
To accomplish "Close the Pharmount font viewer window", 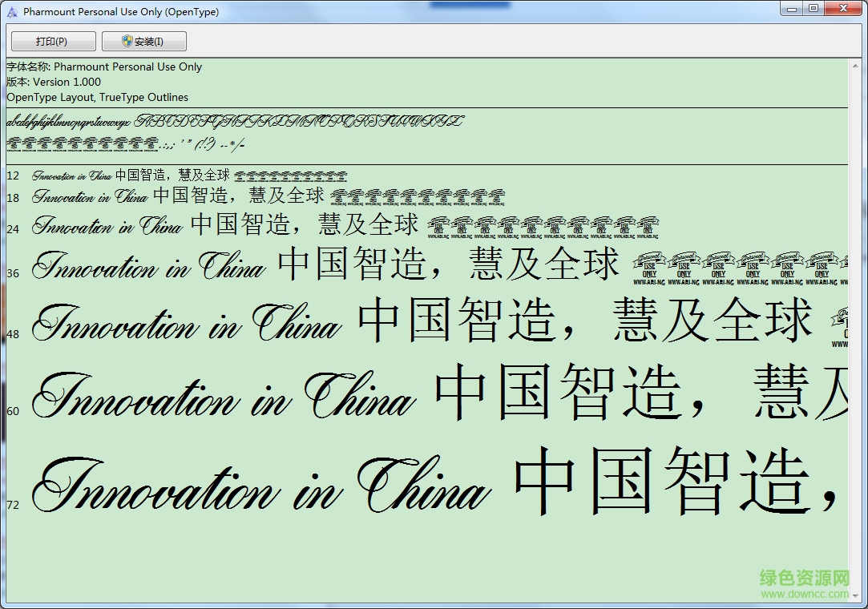I will click(844, 8).
